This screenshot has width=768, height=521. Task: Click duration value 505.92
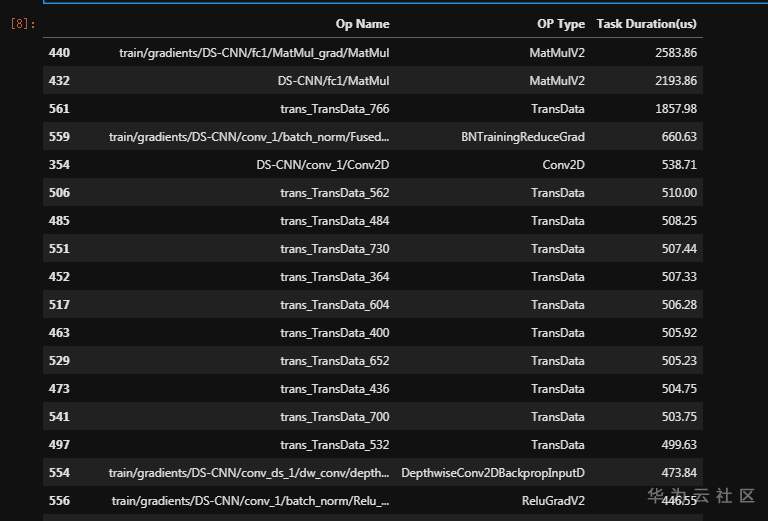(679, 333)
